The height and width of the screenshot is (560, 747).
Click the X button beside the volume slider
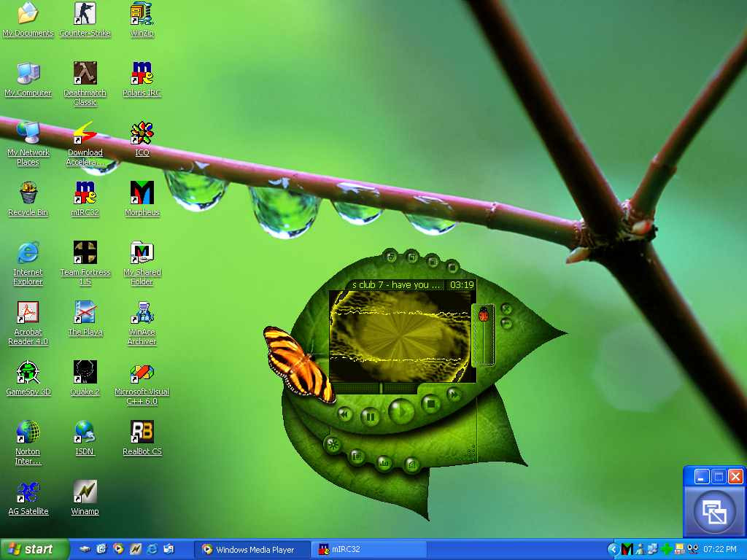(506, 309)
